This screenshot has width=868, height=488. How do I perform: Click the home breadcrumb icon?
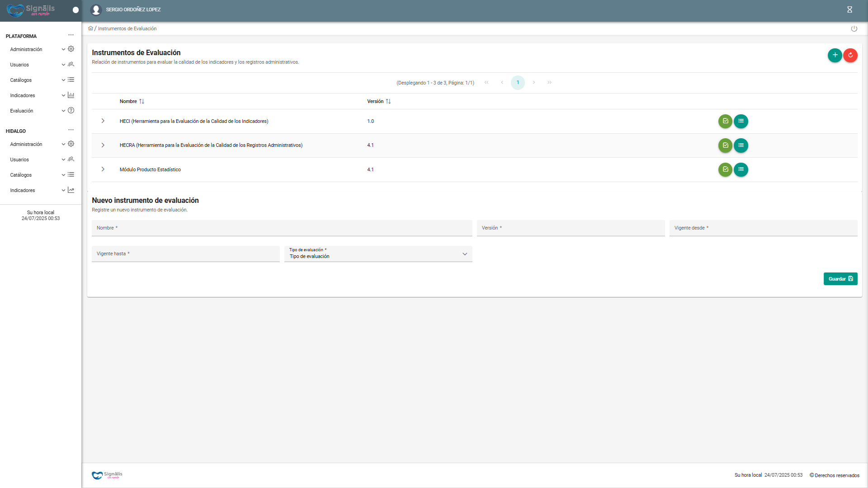[x=90, y=28]
